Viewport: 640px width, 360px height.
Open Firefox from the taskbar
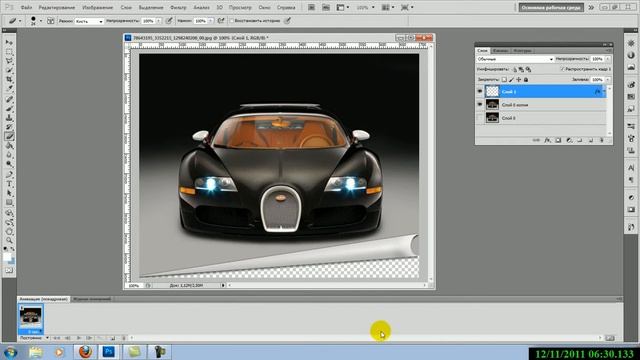coord(85,352)
